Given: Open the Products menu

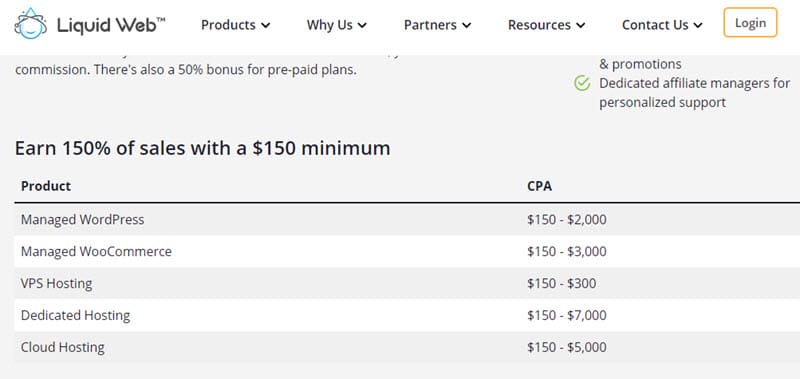Looking at the screenshot, I should 236,25.
